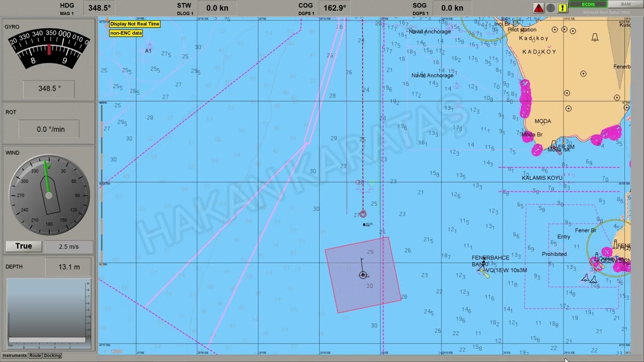The height and width of the screenshot is (362, 644).
Task: Click the COG value 162.9° field
Action: point(335,8)
